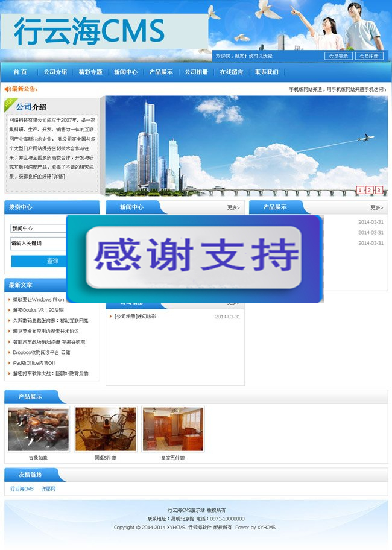Go to 公司相册 navigation item
This screenshot has height=550, width=392.
tap(196, 72)
